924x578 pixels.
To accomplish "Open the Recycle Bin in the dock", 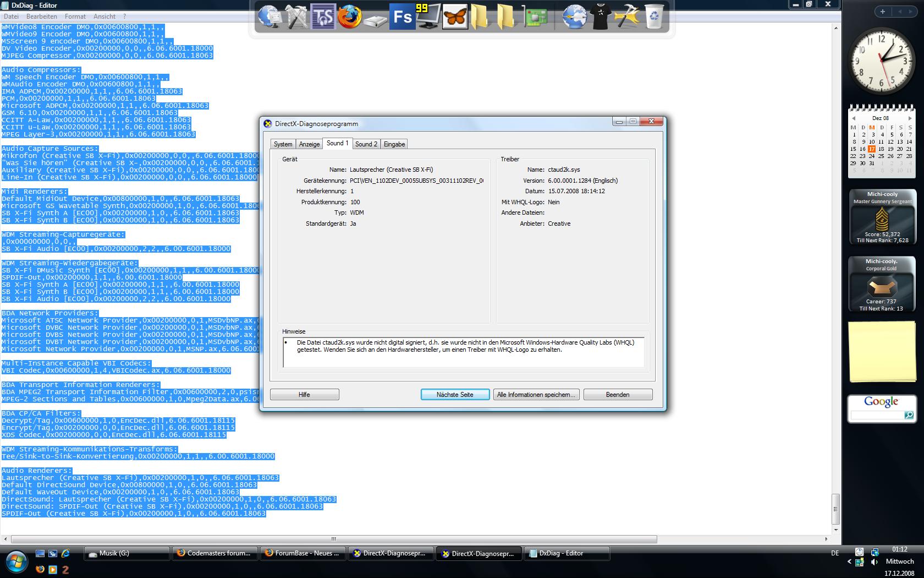I will [654, 17].
